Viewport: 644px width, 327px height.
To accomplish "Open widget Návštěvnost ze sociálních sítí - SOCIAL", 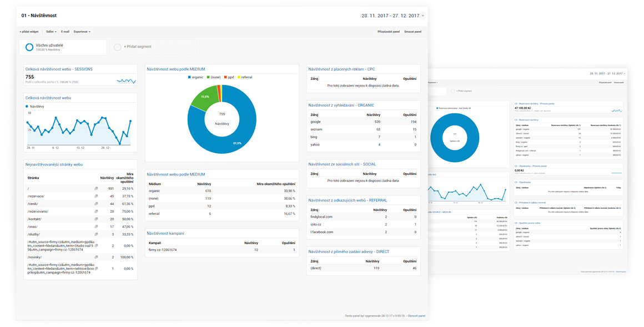I will click(342, 164).
